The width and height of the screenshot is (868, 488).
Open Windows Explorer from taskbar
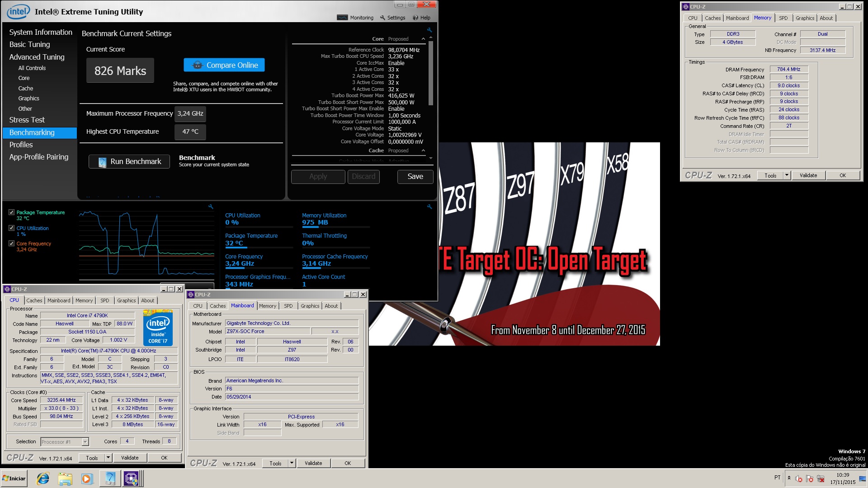[x=65, y=479]
